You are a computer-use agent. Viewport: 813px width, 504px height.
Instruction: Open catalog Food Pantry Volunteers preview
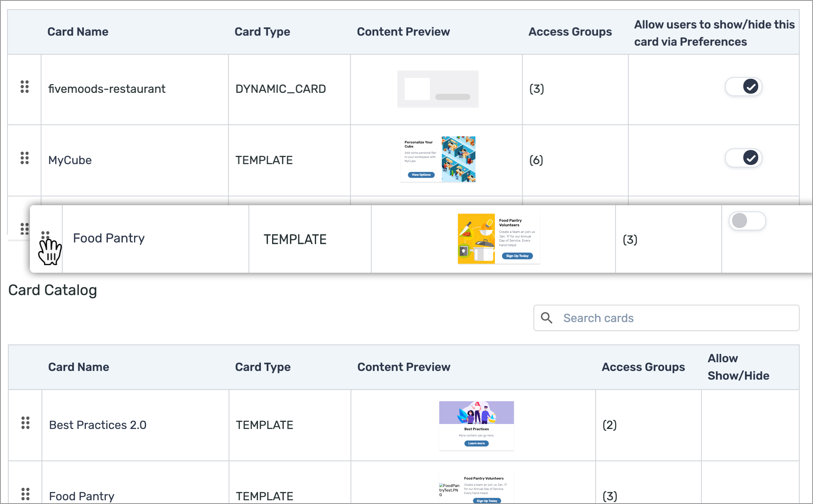tap(477, 488)
